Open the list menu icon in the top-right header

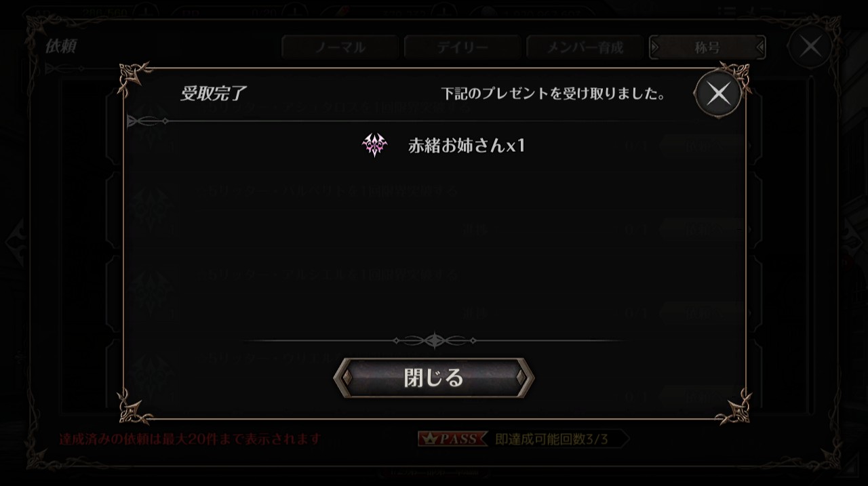726,11
